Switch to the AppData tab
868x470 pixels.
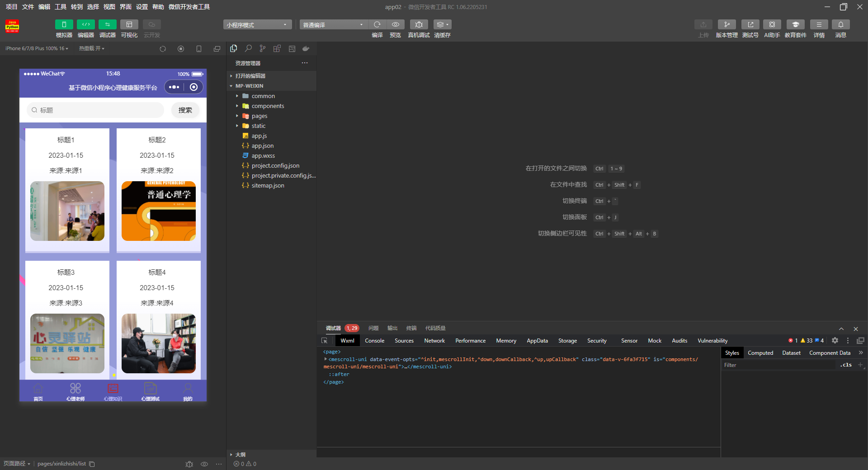pyautogui.click(x=537, y=341)
